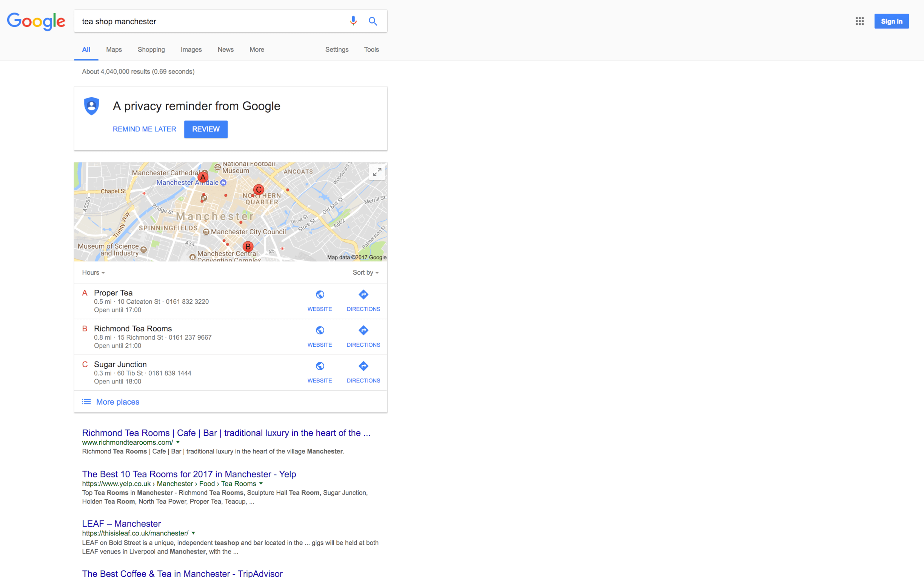Expand the map with fullscreen arrows icon

click(x=377, y=172)
